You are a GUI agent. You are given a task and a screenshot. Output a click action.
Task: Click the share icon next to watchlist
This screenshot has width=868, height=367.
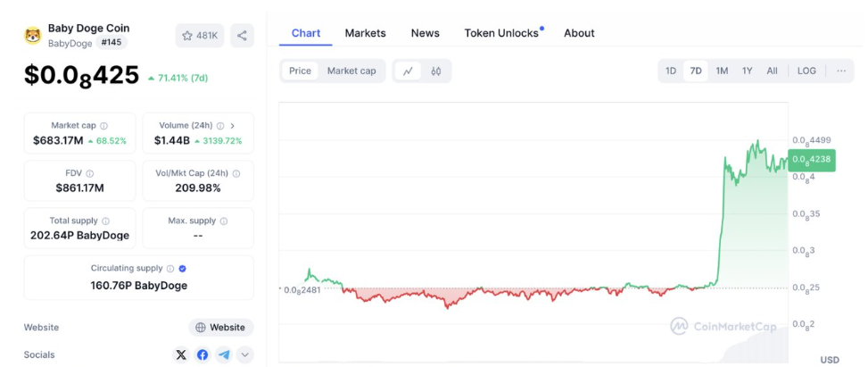pos(242,36)
